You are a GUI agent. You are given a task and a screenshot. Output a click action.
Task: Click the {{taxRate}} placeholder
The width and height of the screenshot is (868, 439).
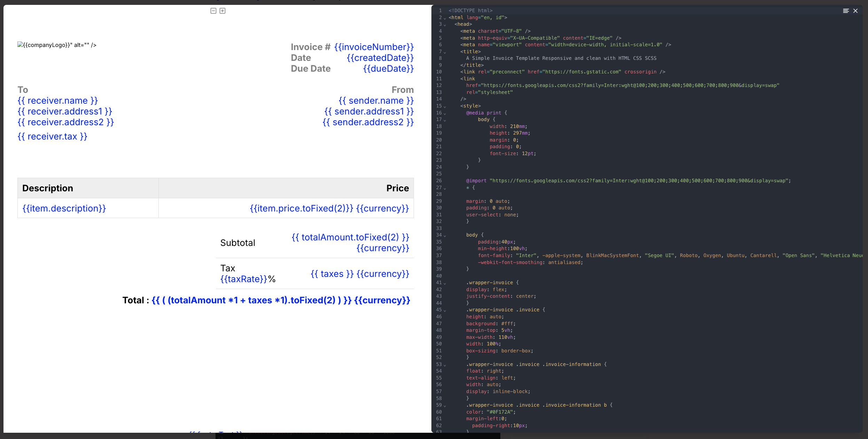pyautogui.click(x=244, y=279)
